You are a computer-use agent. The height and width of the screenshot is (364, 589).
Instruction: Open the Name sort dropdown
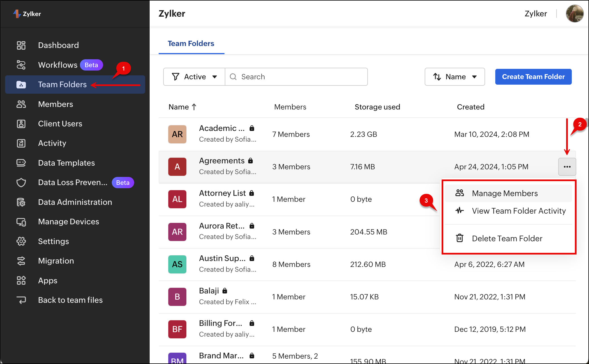(455, 77)
